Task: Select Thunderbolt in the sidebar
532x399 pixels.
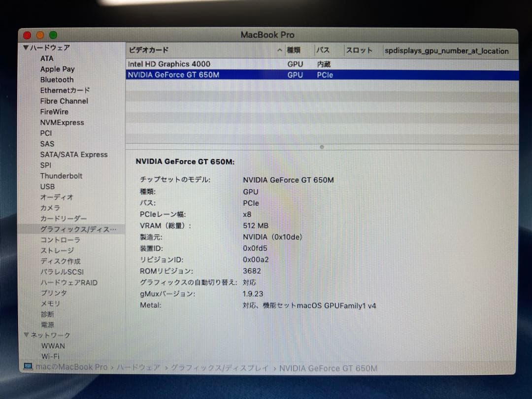Action: (61, 176)
